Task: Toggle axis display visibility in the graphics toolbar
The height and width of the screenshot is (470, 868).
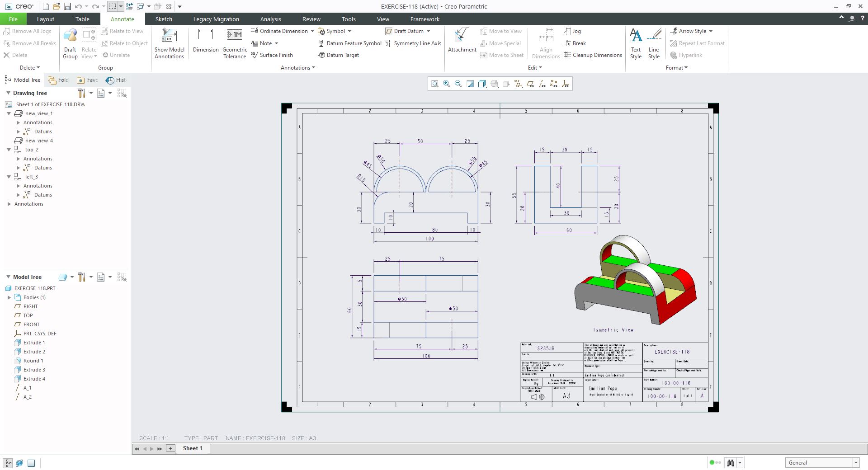Action: 542,84
